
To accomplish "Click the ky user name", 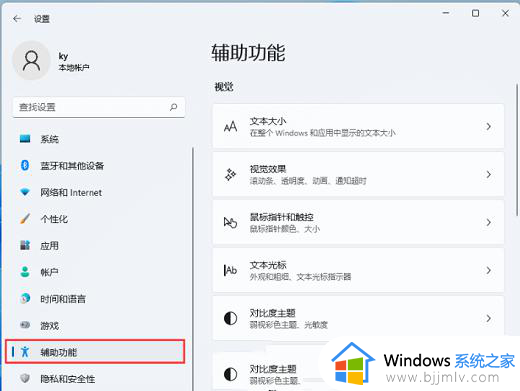I will (63, 56).
